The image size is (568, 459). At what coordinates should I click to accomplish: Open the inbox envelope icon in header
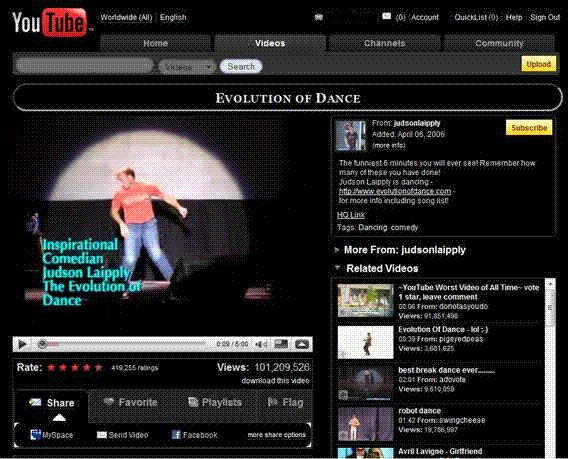click(387, 16)
